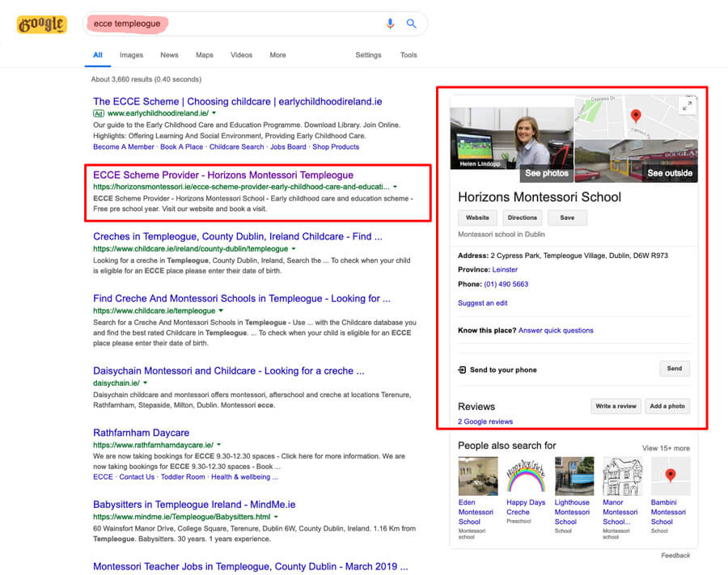
Task: Open 'Find Creche And Montessori Schools in Templeogue' result
Action: click(x=242, y=298)
